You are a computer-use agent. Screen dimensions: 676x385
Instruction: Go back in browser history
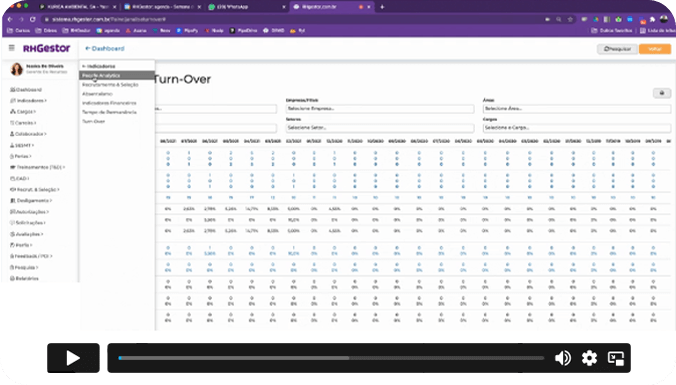tap(10, 19)
